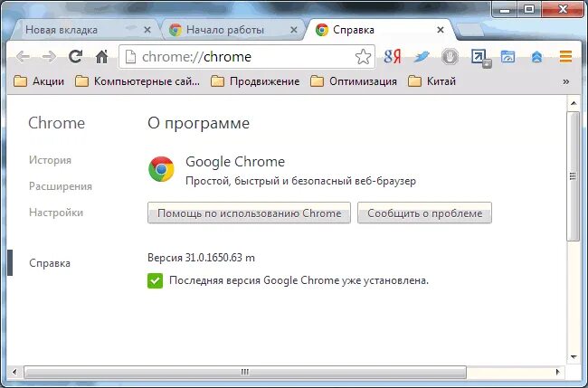
Task: Click the Back navigation arrow
Action: pyautogui.click(x=23, y=57)
